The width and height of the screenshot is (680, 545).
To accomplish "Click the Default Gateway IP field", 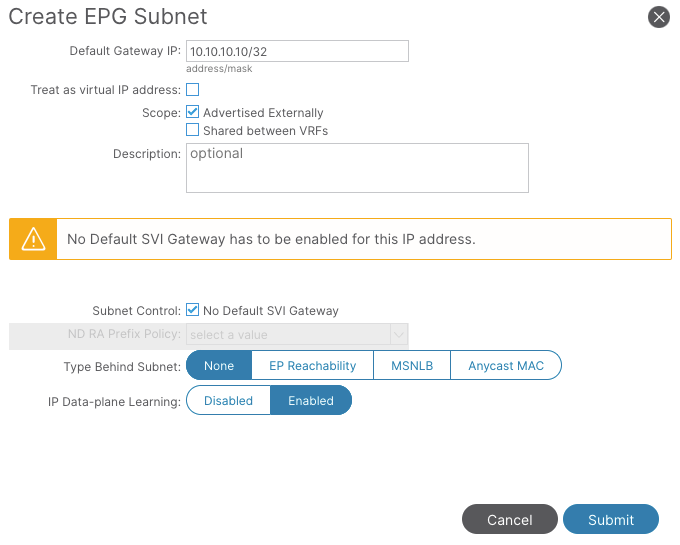I will click(x=297, y=51).
